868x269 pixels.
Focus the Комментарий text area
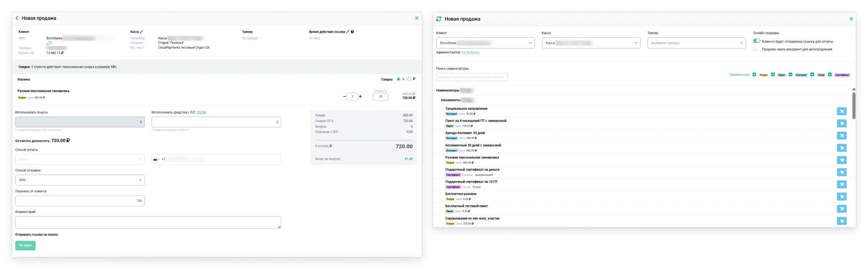coord(148,222)
